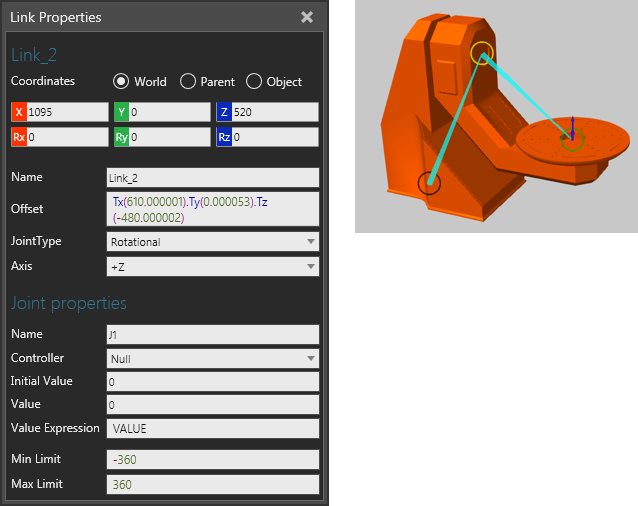Viewport: 638px width, 506px height.
Task: Click into the link Offset expression field
Action: pos(212,209)
